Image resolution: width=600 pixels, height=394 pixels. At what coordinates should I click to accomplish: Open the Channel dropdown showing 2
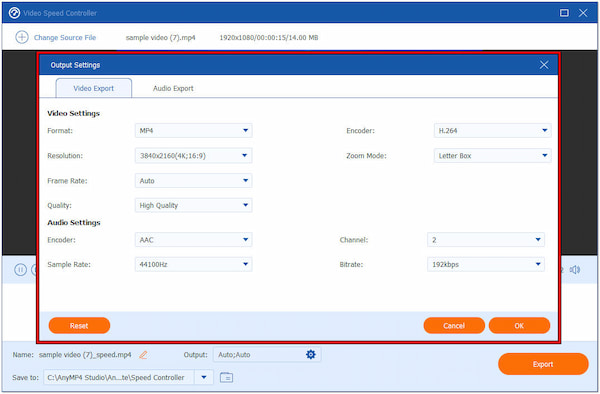486,240
